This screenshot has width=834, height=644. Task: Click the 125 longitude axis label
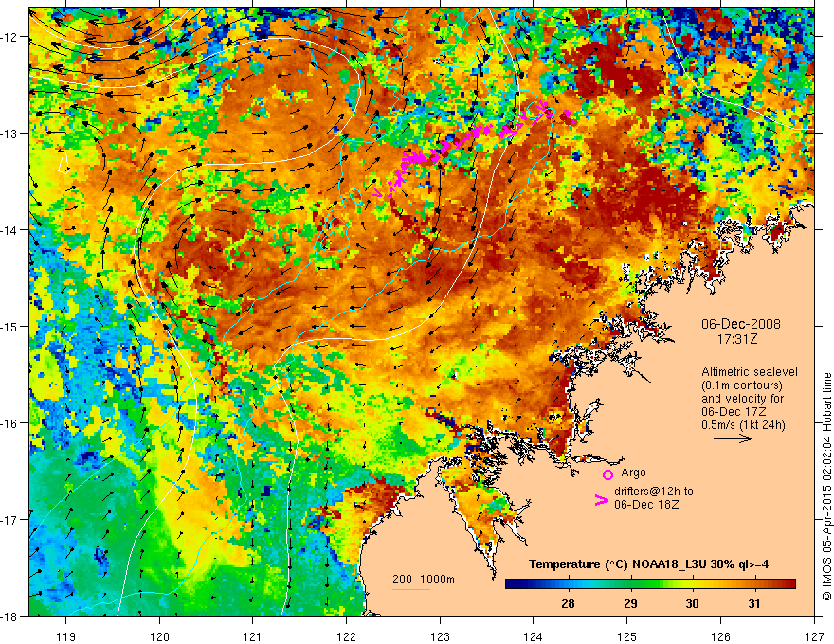(x=627, y=636)
